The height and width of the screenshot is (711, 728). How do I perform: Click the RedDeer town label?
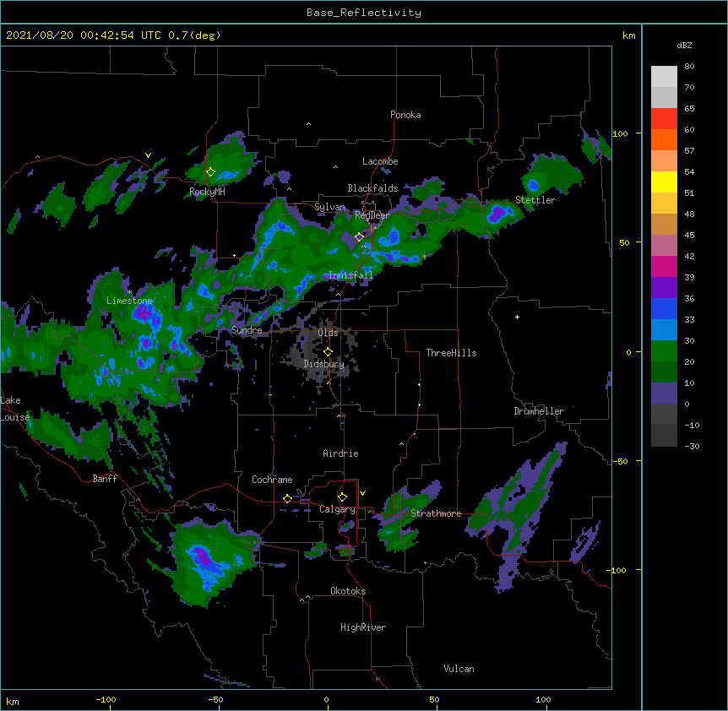(372, 215)
